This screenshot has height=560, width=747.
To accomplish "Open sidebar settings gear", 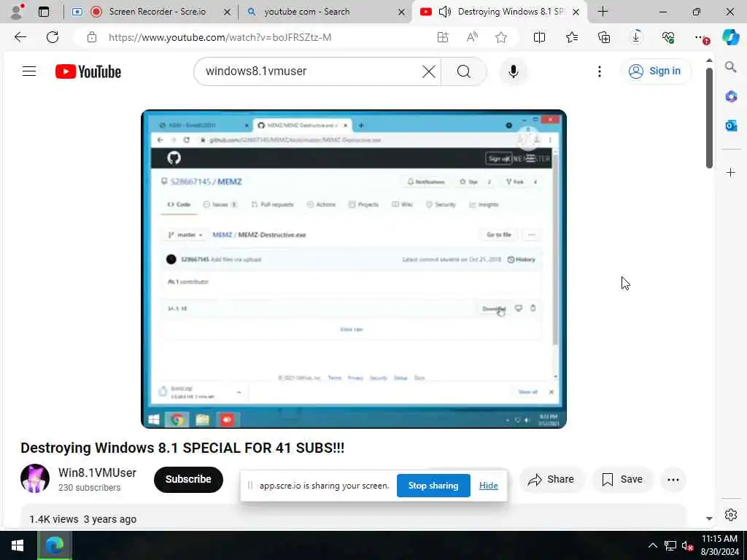I will [x=731, y=515].
